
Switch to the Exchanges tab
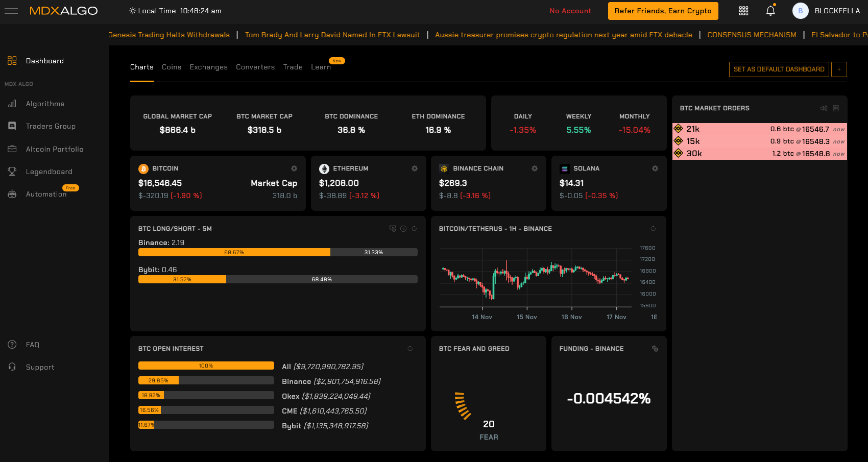pos(209,67)
